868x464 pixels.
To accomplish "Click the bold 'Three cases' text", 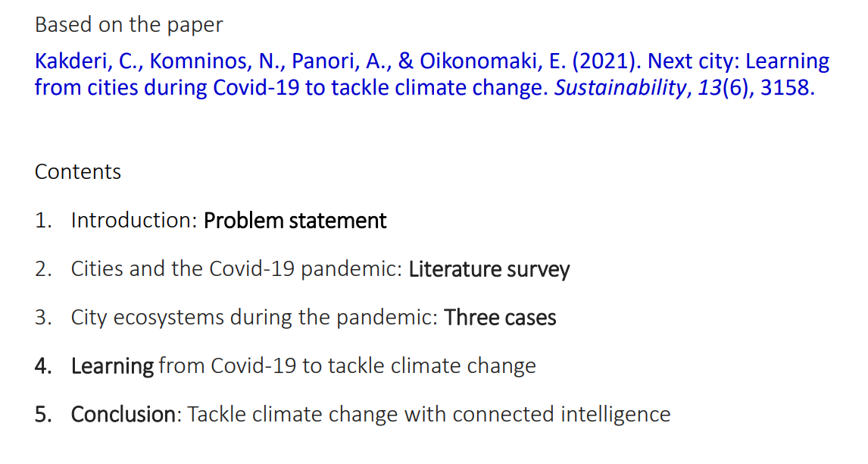I will (501, 318).
